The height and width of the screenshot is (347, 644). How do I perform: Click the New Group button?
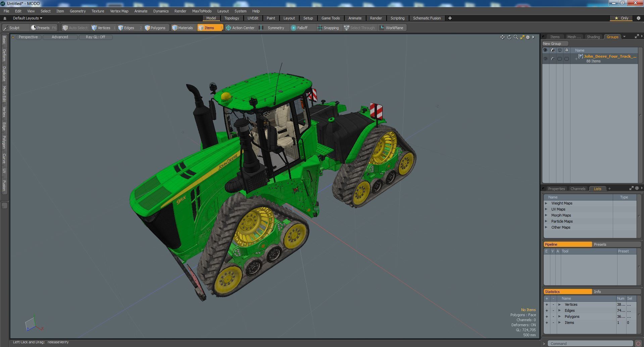(x=555, y=44)
